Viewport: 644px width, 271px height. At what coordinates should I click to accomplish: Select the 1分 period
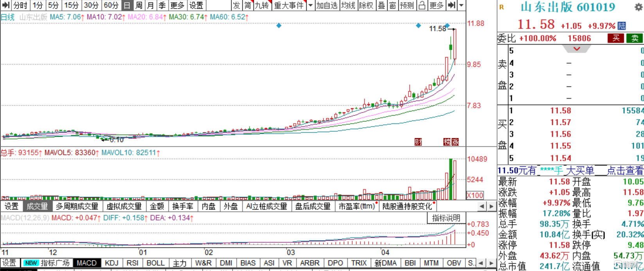click(38, 5)
